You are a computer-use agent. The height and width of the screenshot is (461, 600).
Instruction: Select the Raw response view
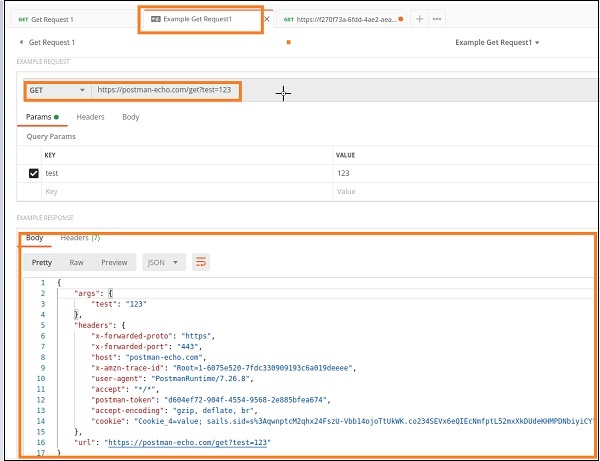[x=76, y=262]
